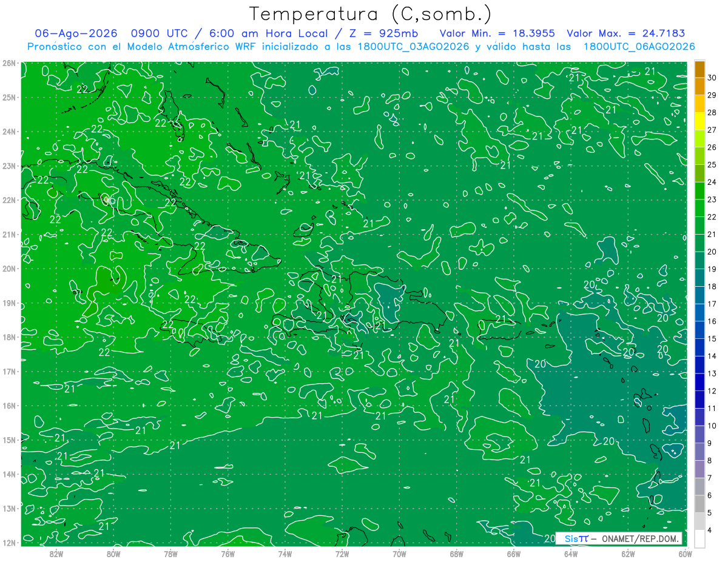Click the '70W' longitude axis label

(399, 554)
